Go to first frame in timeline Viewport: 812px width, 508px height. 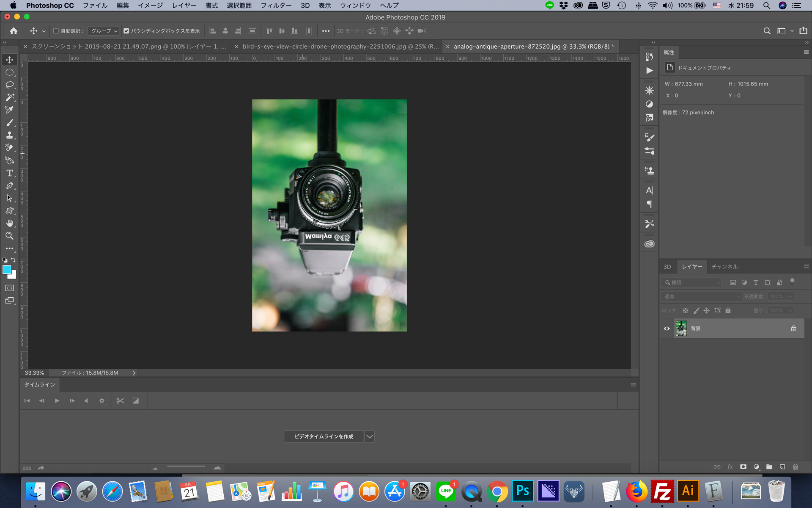[27, 400]
